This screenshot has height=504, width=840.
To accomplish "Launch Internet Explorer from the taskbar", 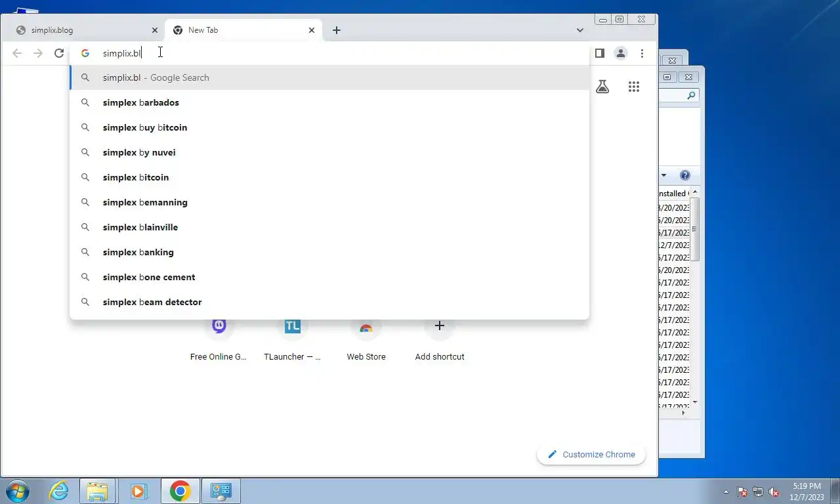I will pos(59,491).
